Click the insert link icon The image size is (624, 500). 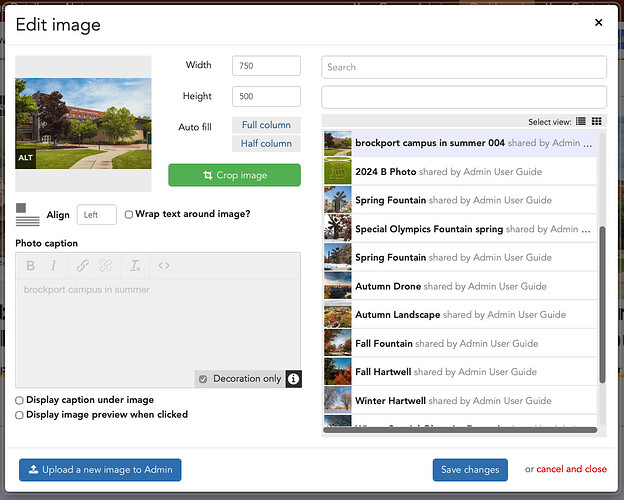(82, 266)
